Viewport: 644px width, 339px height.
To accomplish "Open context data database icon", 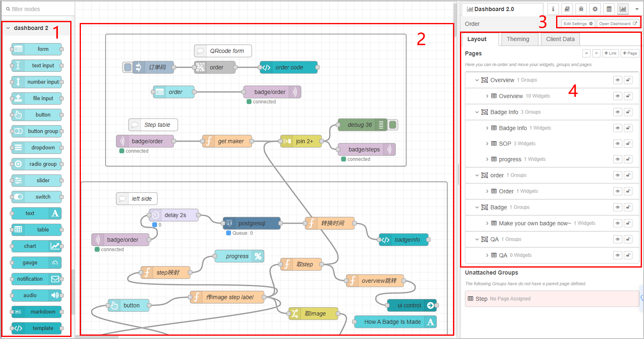I will pos(609,9).
